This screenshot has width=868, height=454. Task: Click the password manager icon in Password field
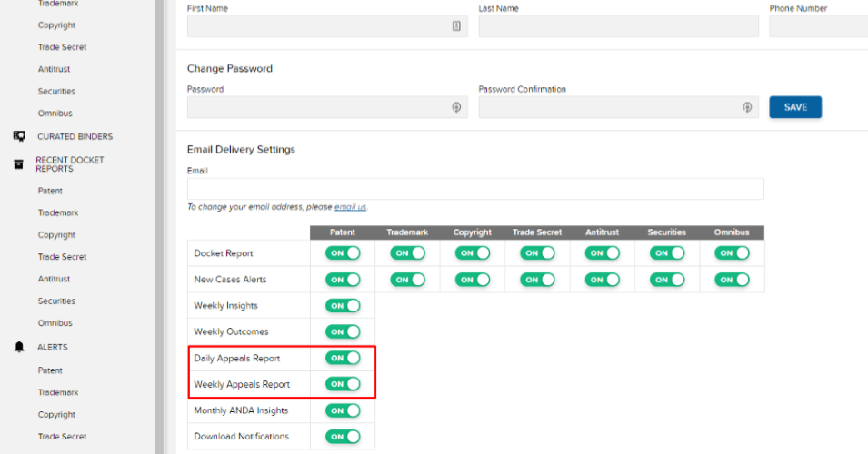click(456, 107)
